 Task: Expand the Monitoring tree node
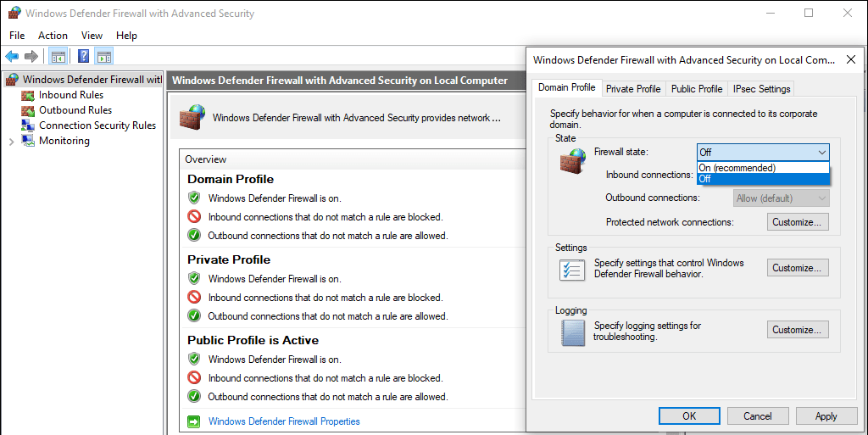click(12, 142)
